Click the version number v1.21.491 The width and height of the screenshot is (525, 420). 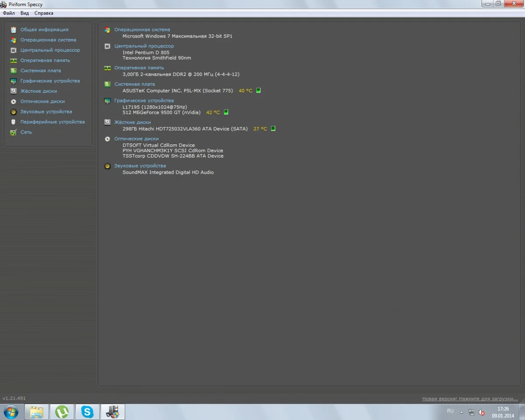[x=14, y=399]
